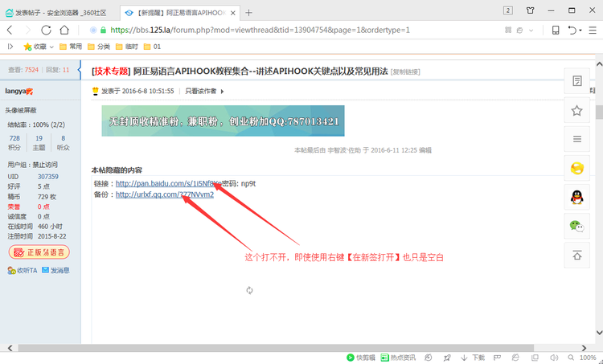
Task: Click the 8 听众 count
Action: coord(63,142)
